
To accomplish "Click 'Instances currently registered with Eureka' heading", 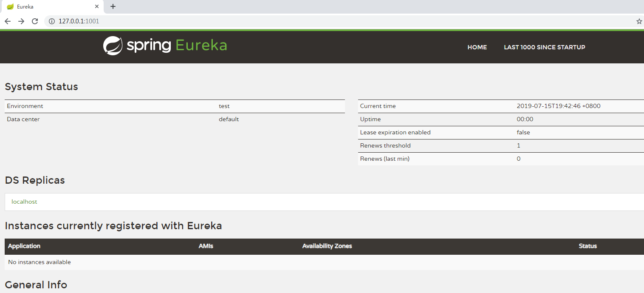I will pyautogui.click(x=113, y=226).
